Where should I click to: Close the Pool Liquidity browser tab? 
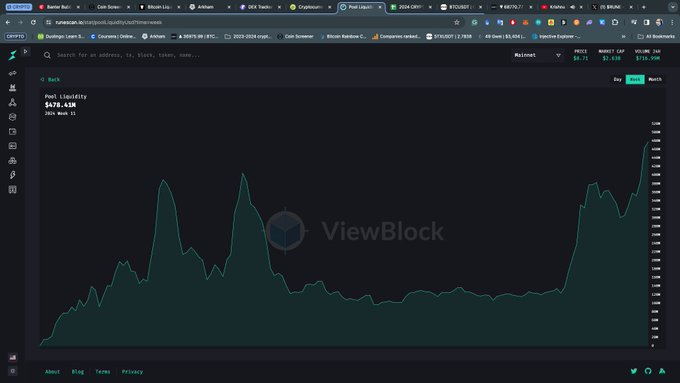(x=380, y=7)
